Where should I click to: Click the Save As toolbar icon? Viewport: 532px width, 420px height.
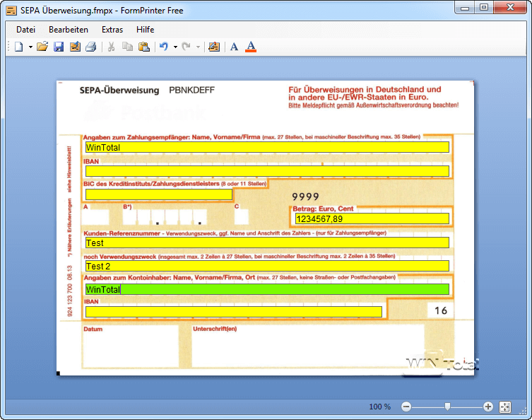click(x=75, y=47)
